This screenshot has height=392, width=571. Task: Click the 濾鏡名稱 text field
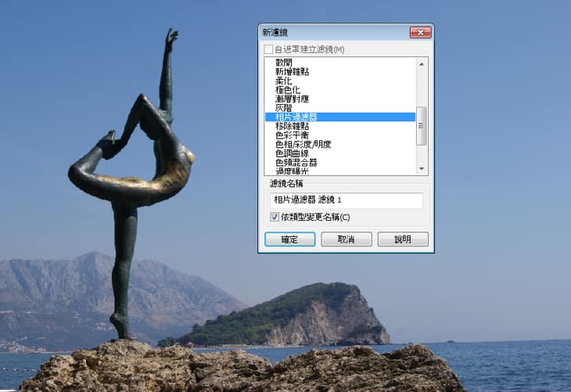coord(346,201)
